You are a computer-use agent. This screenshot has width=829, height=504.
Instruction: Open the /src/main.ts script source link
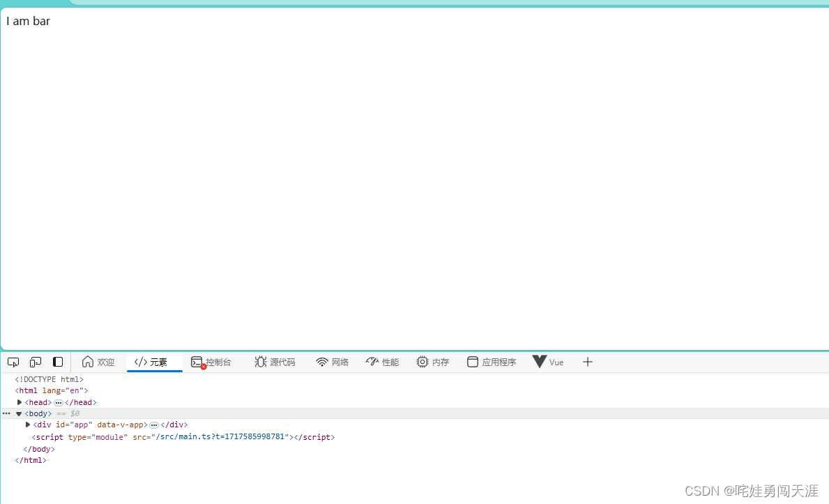[220, 437]
